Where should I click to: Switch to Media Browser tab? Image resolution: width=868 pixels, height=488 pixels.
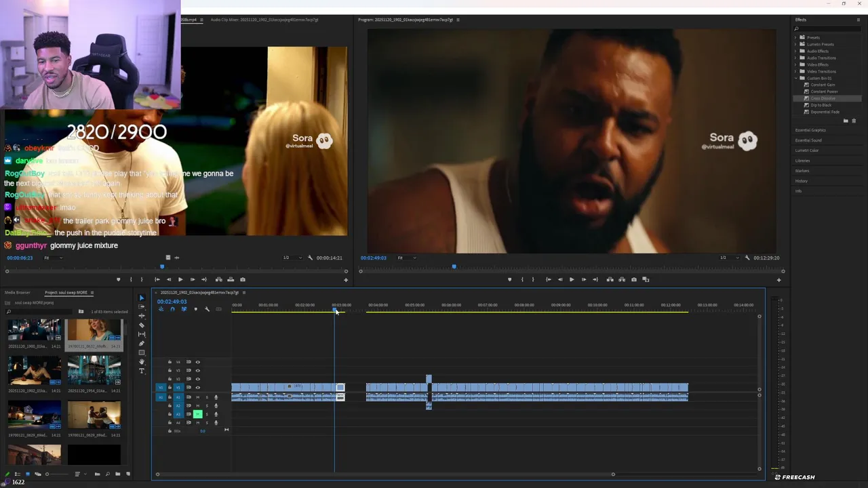pyautogui.click(x=18, y=293)
